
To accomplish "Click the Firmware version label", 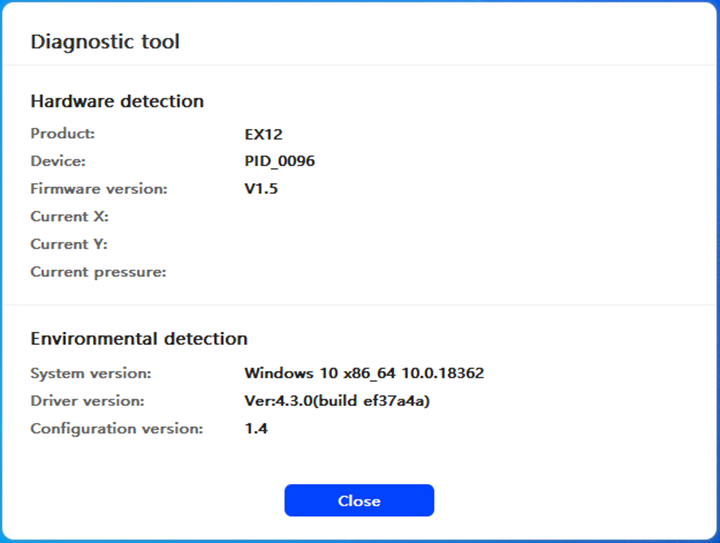I will pyautogui.click(x=98, y=188).
